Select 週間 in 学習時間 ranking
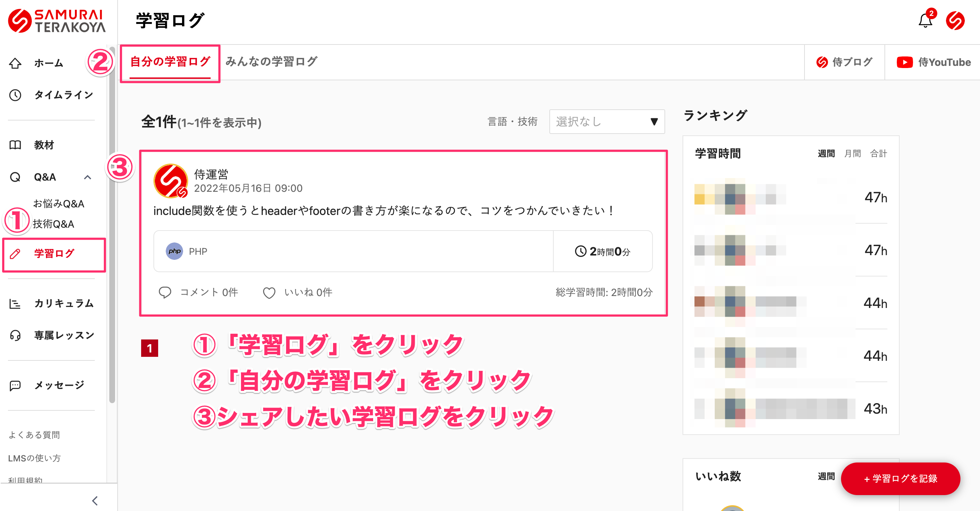Viewport: 980px width, 511px height. click(x=826, y=153)
